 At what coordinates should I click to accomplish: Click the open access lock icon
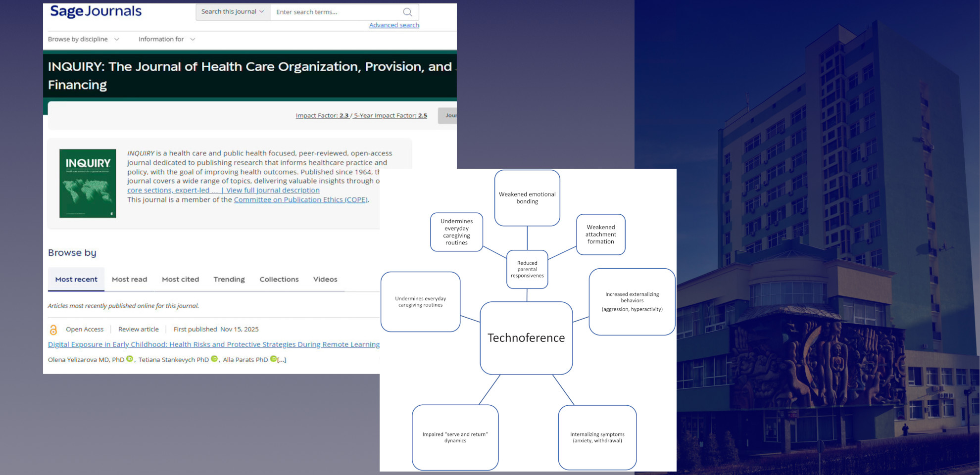(53, 330)
